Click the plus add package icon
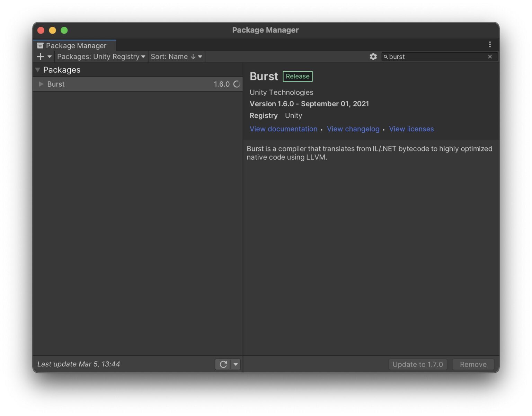 (41, 56)
